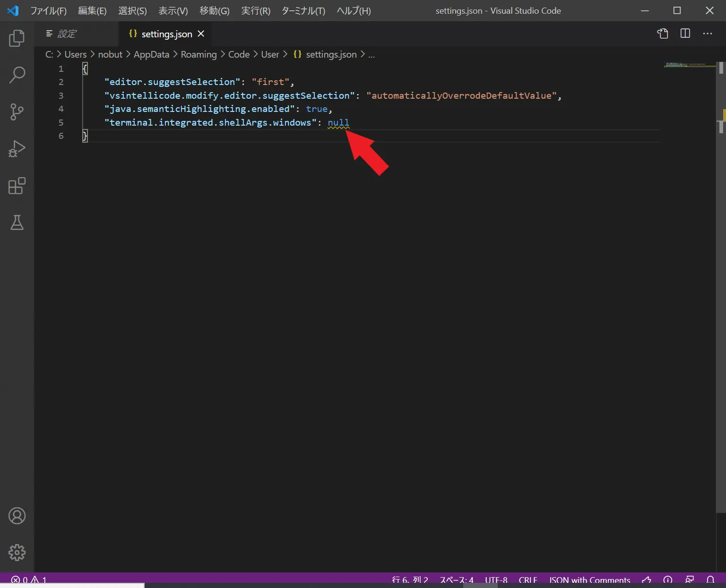Screen dimensions: 726x588
Task: Open the ターミナル(T) menu
Action: click(x=303, y=10)
